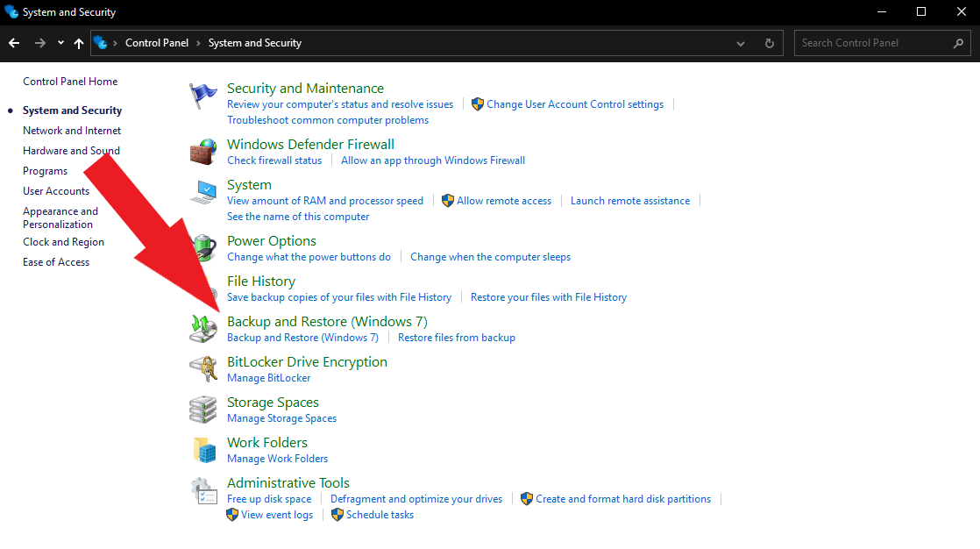Screen dimensions: 980x549
Task: Open Programs category in sidebar
Action: (45, 171)
